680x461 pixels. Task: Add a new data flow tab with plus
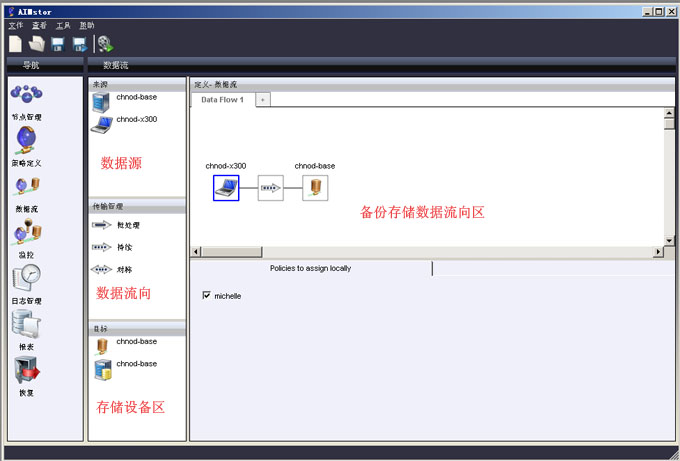pos(263,100)
